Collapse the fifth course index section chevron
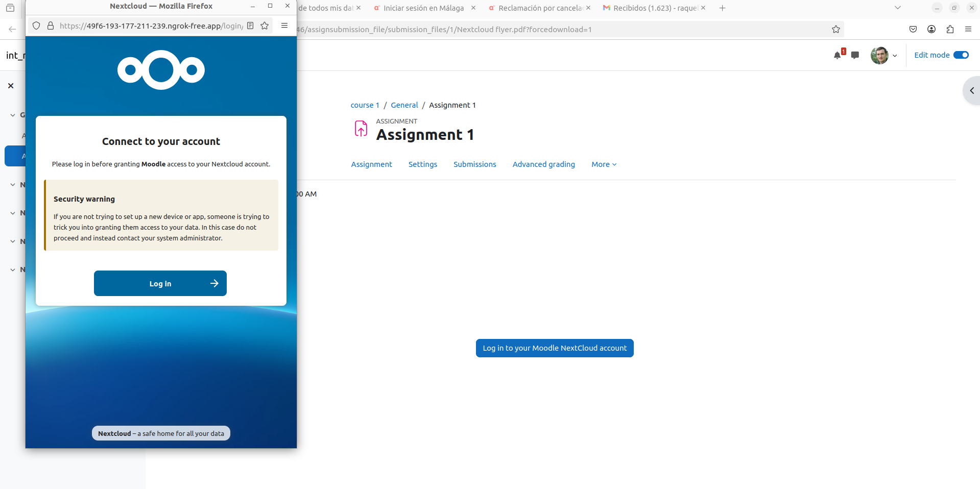This screenshot has width=980, height=489. coord(13,270)
